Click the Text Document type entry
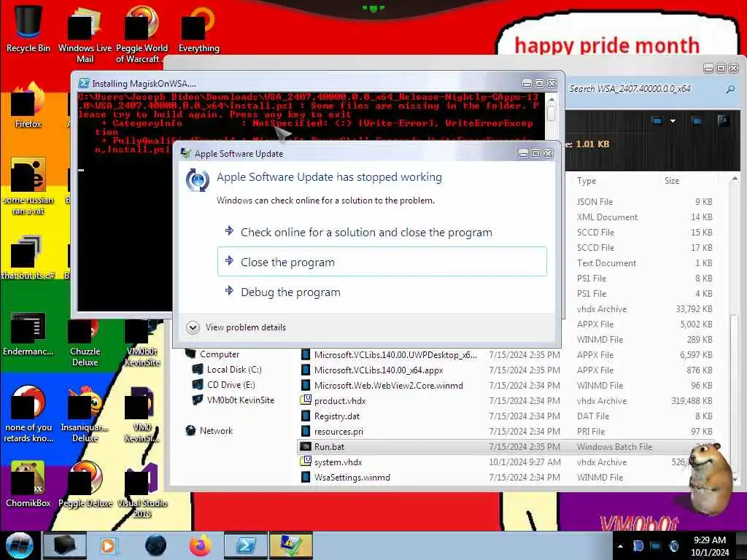 tap(606, 262)
